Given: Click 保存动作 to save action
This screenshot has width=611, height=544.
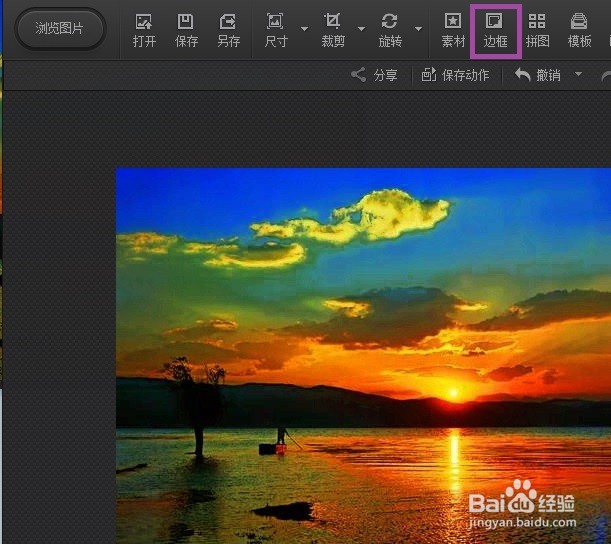Looking at the screenshot, I should pyautogui.click(x=455, y=75).
